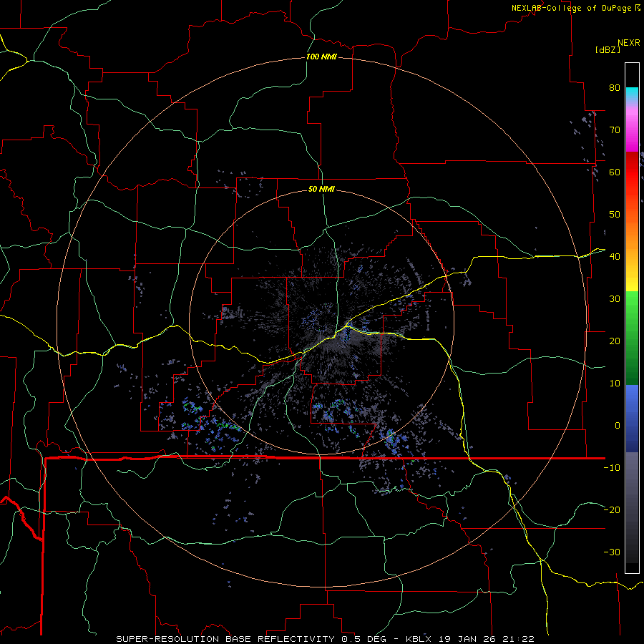Click the "50" value on the dBZ scale

click(x=615, y=215)
